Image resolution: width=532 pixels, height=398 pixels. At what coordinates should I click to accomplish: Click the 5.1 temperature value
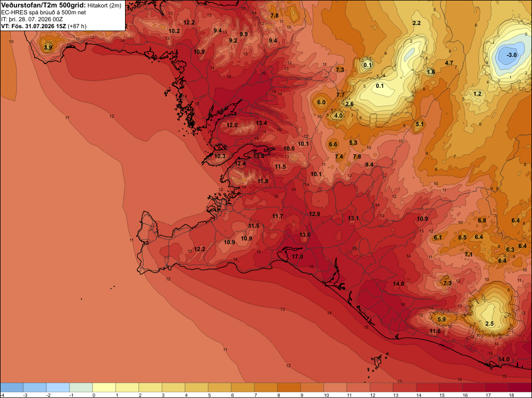pos(420,124)
